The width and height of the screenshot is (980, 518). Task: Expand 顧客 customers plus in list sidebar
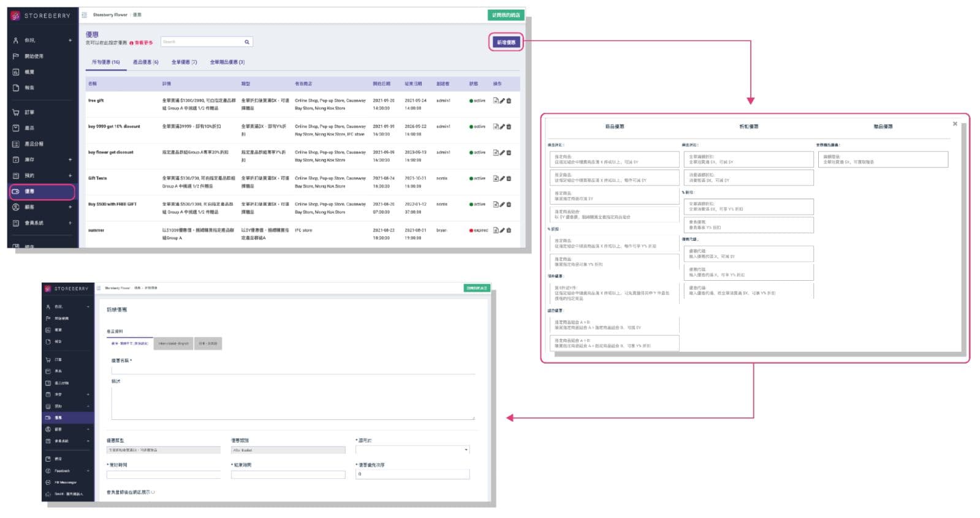click(x=70, y=207)
